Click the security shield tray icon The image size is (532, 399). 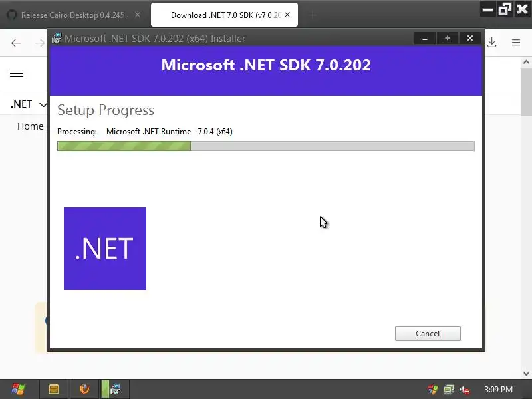[433, 390]
